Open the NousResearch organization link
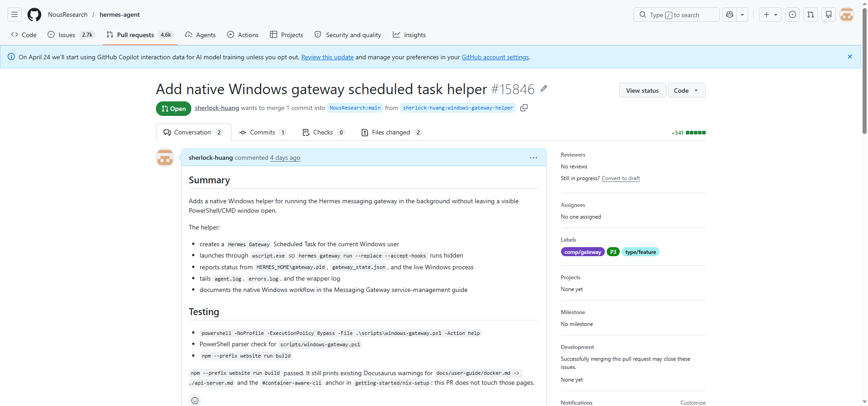Screen dimensions: 868x406 pos(68,14)
